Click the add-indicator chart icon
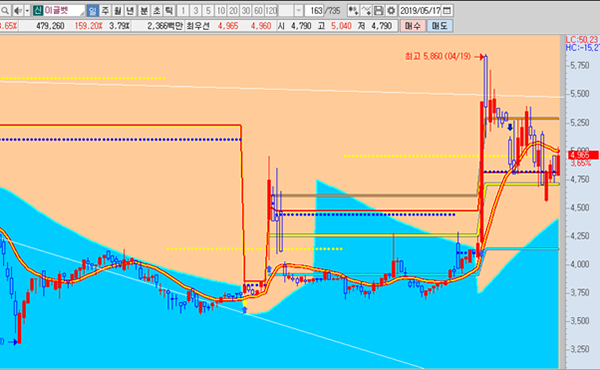The height and width of the screenshot is (370, 600). [353, 11]
